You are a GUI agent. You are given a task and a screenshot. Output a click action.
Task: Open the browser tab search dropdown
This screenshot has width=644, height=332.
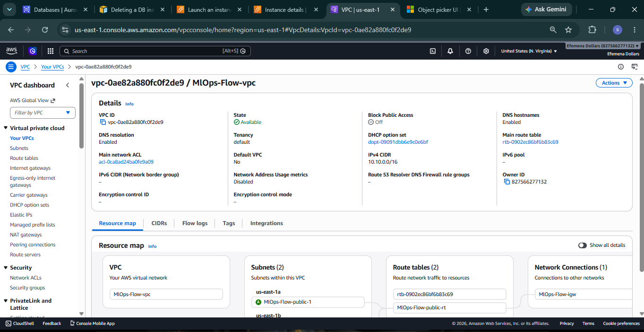pyautogui.click(x=10, y=9)
